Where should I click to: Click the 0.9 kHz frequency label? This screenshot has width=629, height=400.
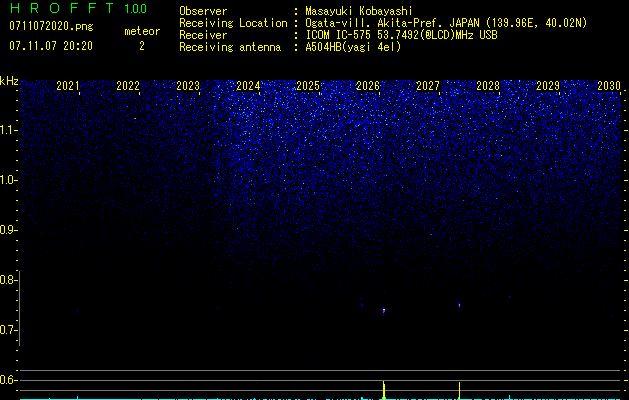click(x=8, y=230)
